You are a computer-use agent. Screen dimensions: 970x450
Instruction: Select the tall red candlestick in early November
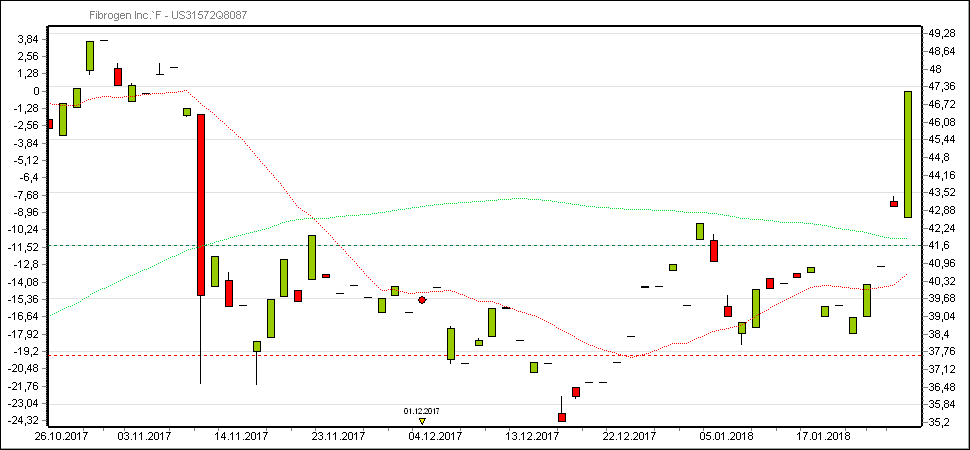tap(201, 205)
